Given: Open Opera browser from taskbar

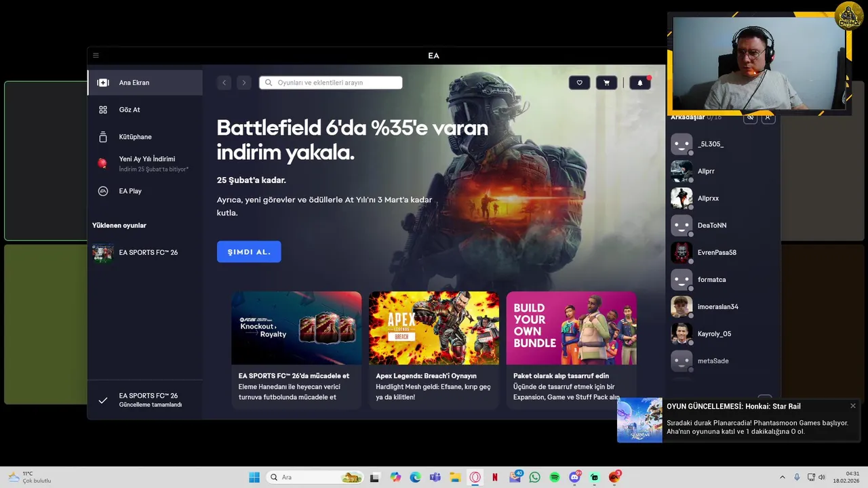Looking at the screenshot, I should 475,477.
